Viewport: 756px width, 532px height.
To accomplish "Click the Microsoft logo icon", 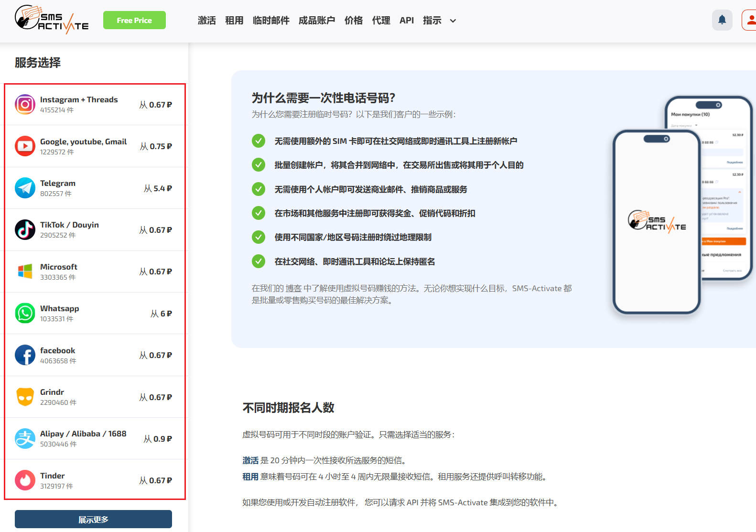I will click(25, 271).
